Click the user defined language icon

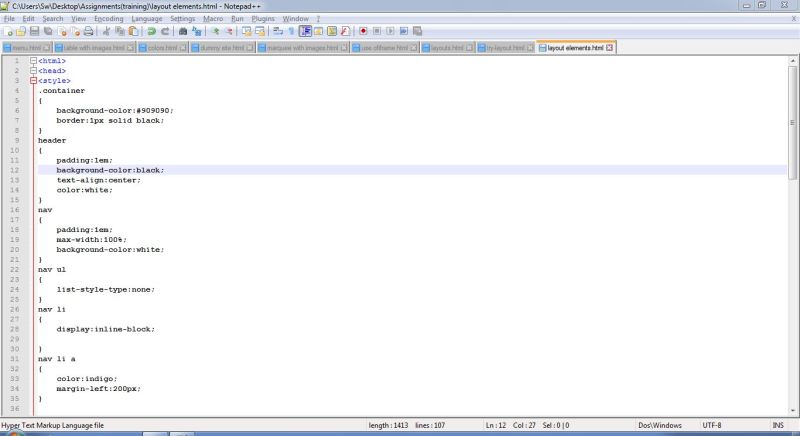(318, 31)
